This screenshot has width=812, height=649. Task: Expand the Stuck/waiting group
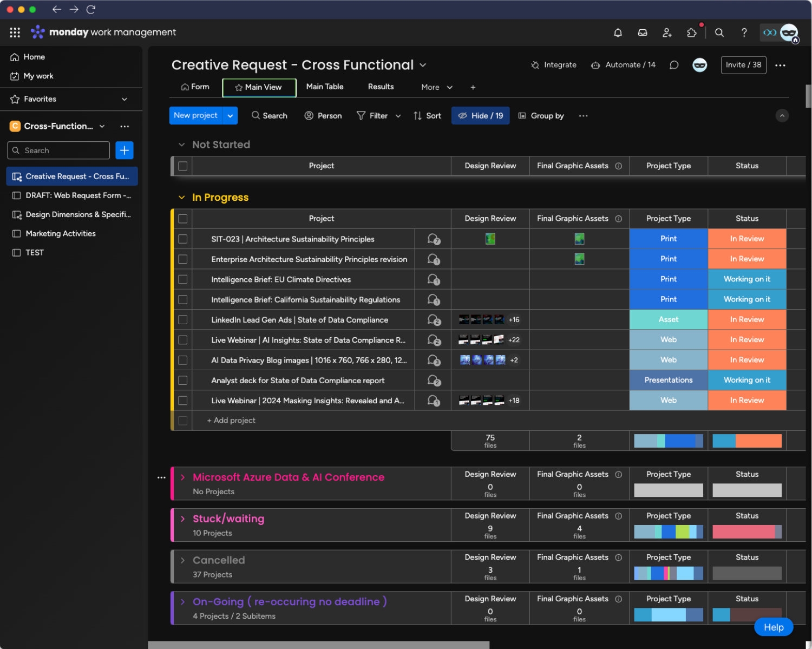pos(182,519)
